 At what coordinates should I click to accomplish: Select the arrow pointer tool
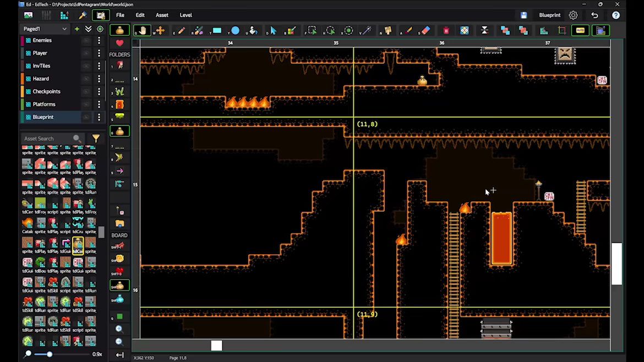(x=273, y=30)
